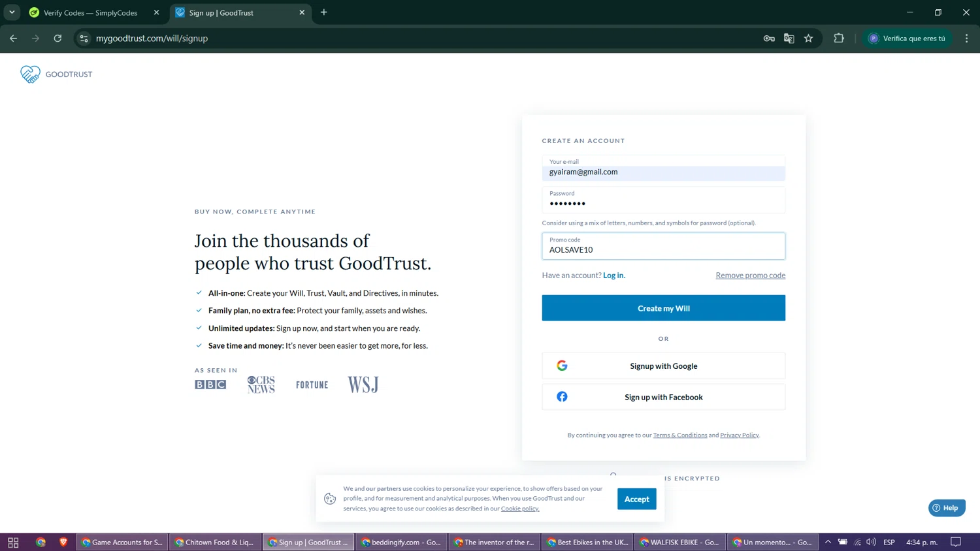Open the Cookie policy link
Image resolution: width=980 pixels, height=551 pixels.
pyautogui.click(x=519, y=509)
